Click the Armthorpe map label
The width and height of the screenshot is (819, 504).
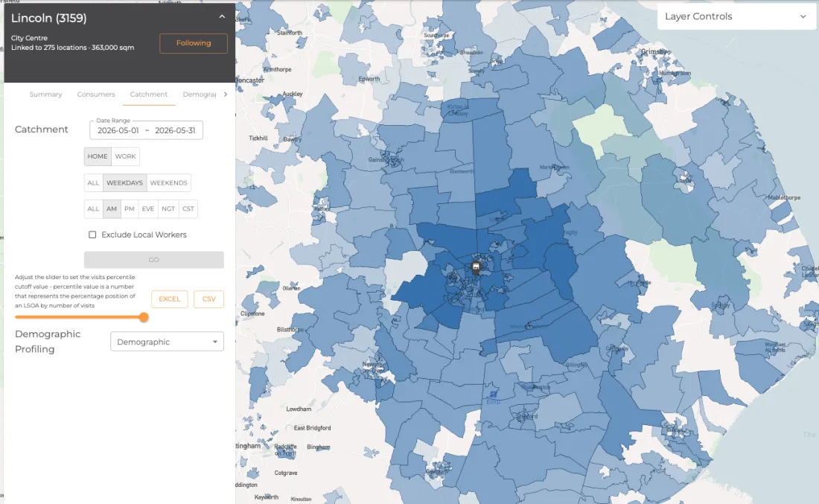[278, 69]
